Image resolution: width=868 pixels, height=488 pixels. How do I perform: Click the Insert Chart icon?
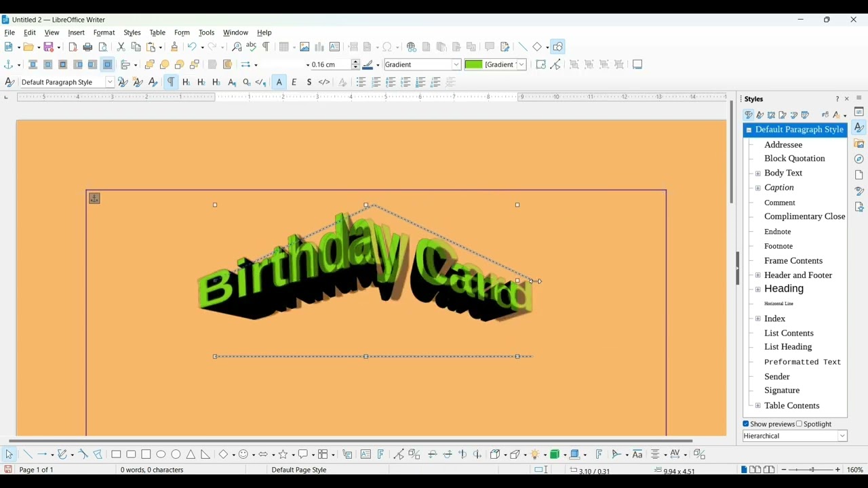(320, 47)
